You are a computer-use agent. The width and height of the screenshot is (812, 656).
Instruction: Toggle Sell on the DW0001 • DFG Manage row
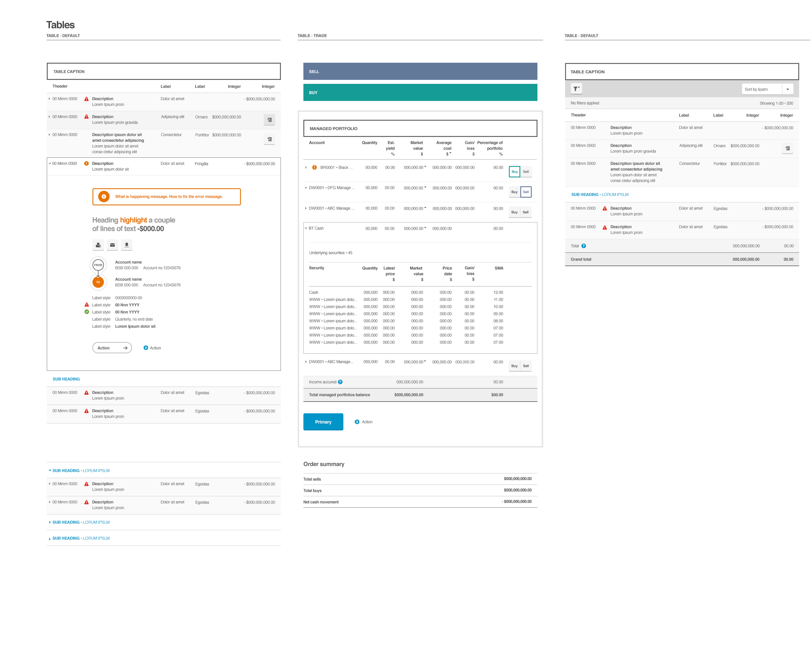526,192
